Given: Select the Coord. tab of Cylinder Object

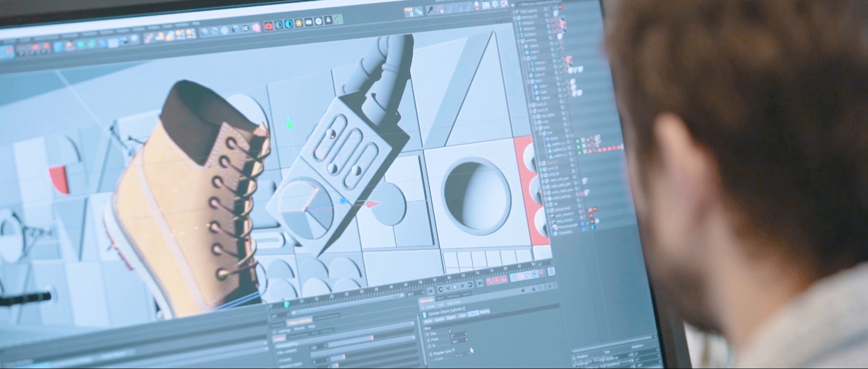Looking at the screenshot, I should click(439, 319).
